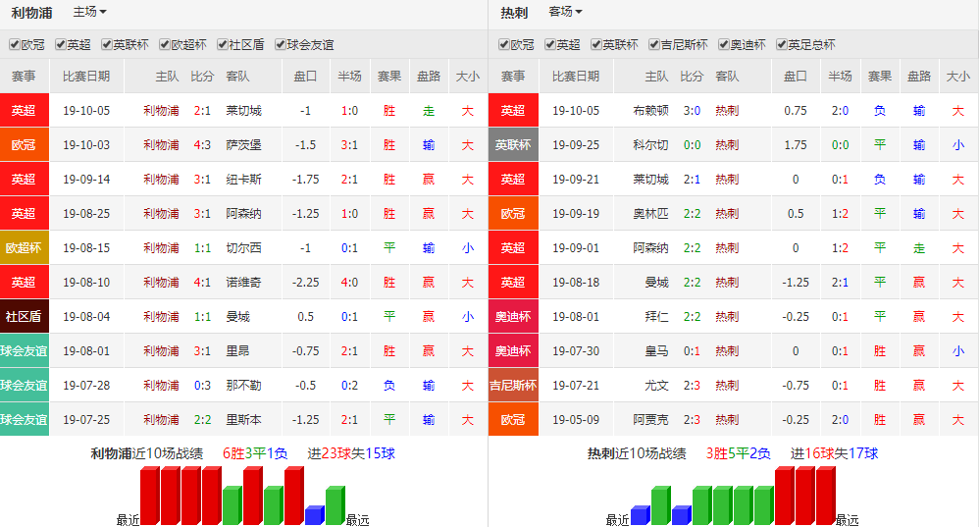Click 欧冠 tag for 利物浦 vs 萨茨堡
Screen dimensions: 980x527
(x=24, y=145)
